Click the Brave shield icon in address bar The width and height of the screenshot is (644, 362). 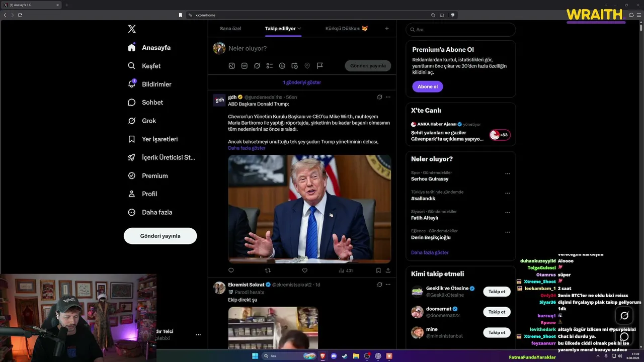(453, 15)
